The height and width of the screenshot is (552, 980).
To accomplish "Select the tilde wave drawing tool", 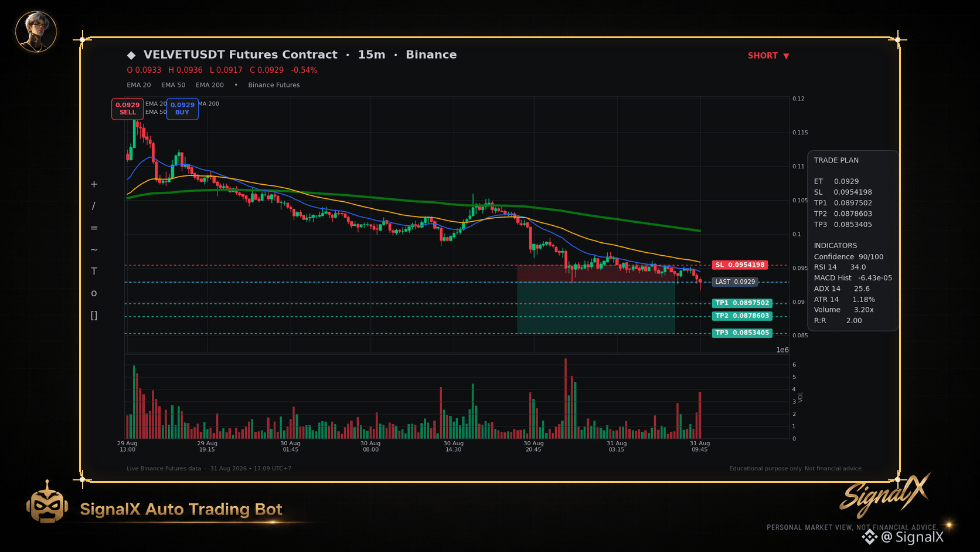I will pyautogui.click(x=94, y=249).
